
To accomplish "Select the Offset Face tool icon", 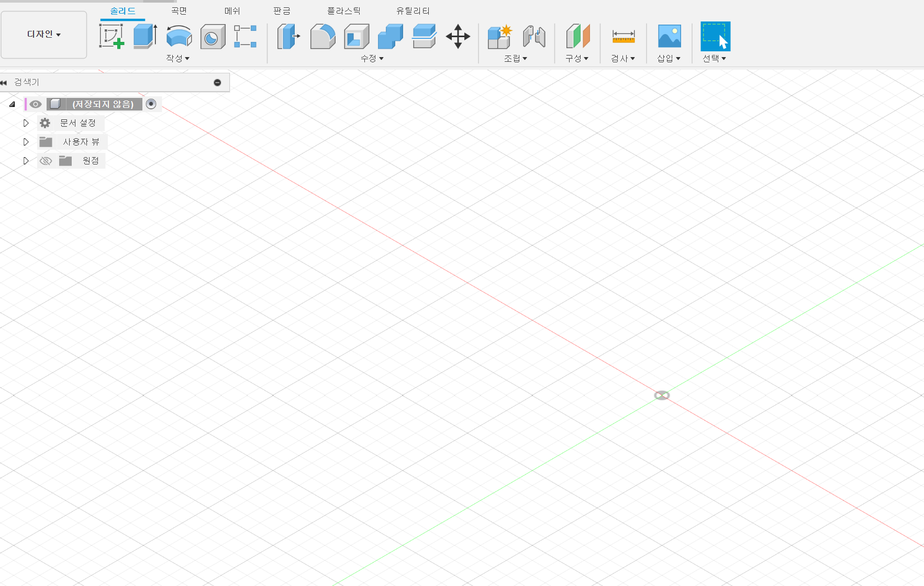I will pos(424,36).
